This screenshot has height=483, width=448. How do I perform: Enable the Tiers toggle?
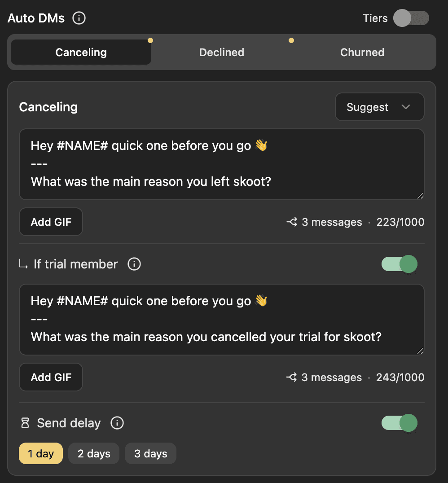click(411, 18)
